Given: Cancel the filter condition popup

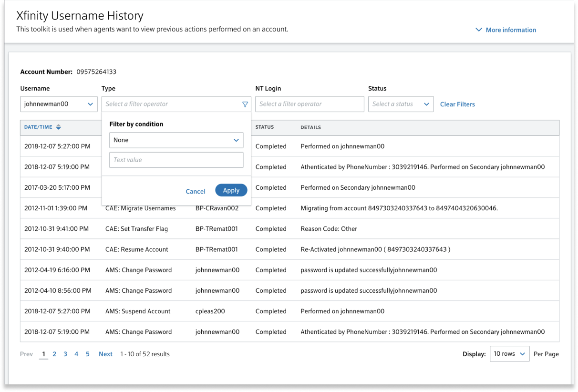Looking at the screenshot, I should coord(196,191).
